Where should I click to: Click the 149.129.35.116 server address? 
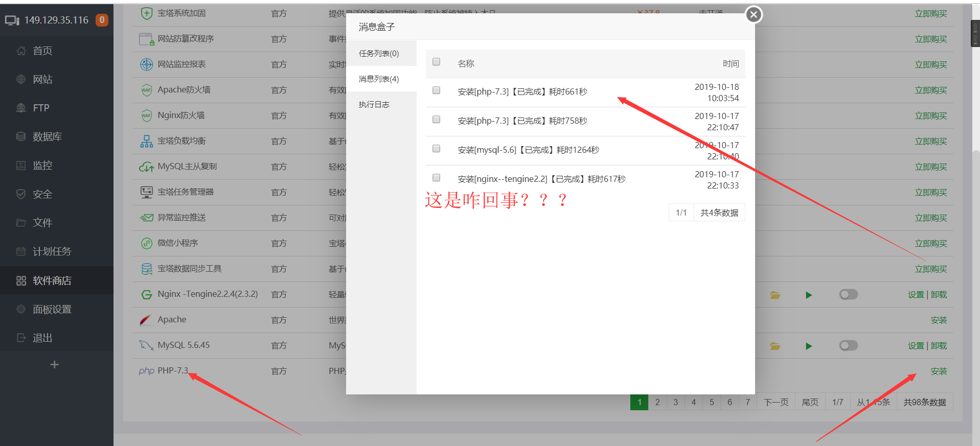56,20
